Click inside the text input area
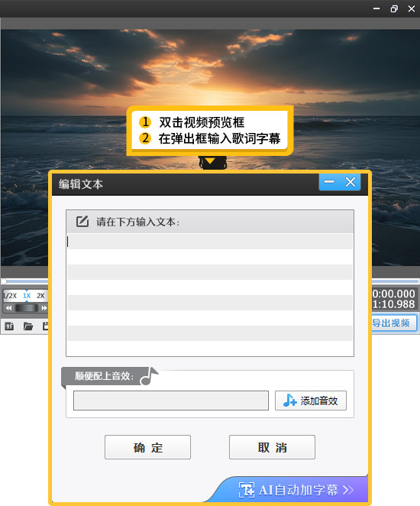 click(x=210, y=294)
